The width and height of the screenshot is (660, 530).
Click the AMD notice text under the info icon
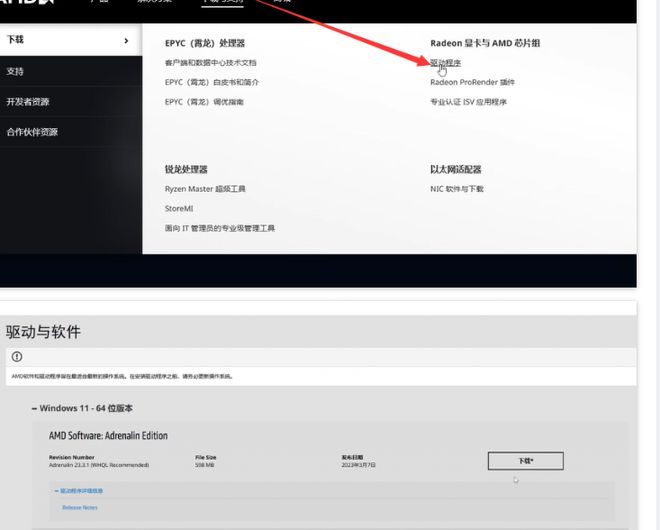(x=122, y=376)
